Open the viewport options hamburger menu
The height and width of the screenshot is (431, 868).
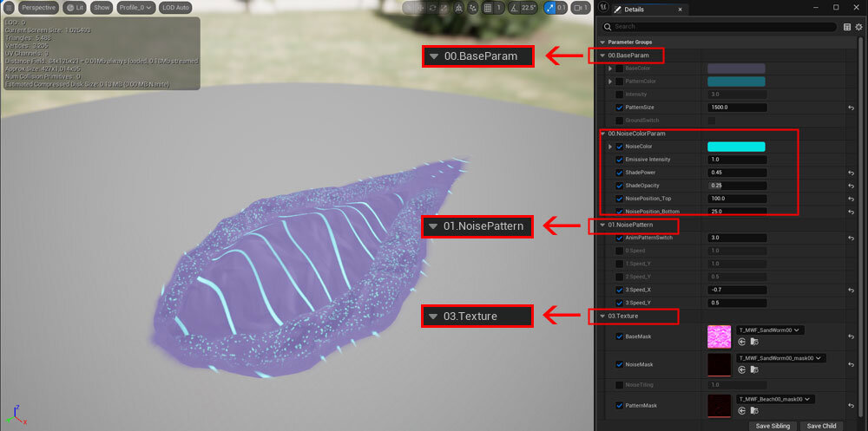point(9,7)
